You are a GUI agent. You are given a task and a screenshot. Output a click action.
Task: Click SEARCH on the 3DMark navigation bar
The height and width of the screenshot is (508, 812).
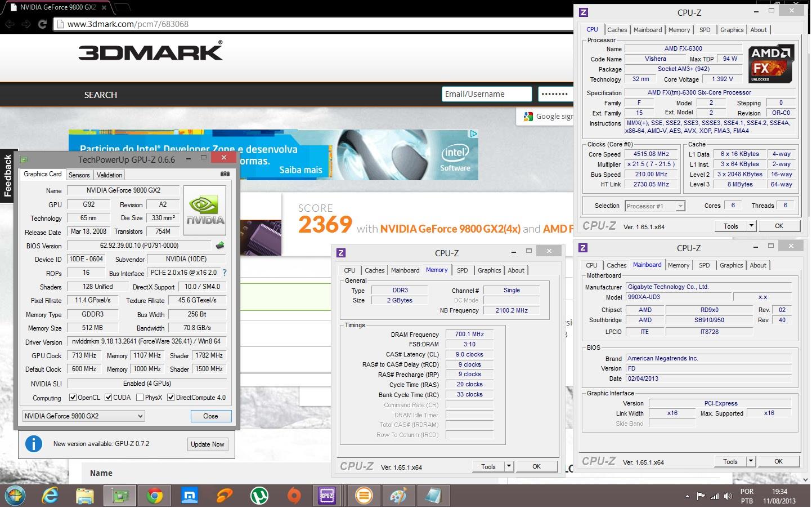(101, 95)
